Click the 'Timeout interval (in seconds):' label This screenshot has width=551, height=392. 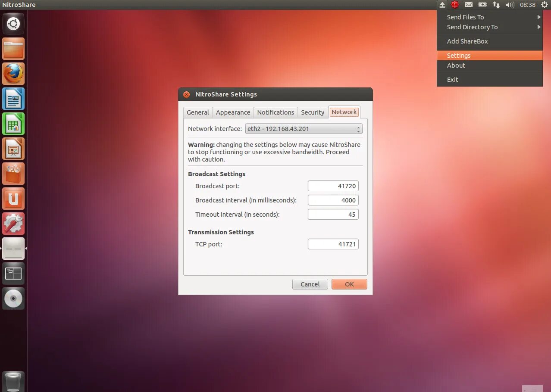[x=238, y=215]
